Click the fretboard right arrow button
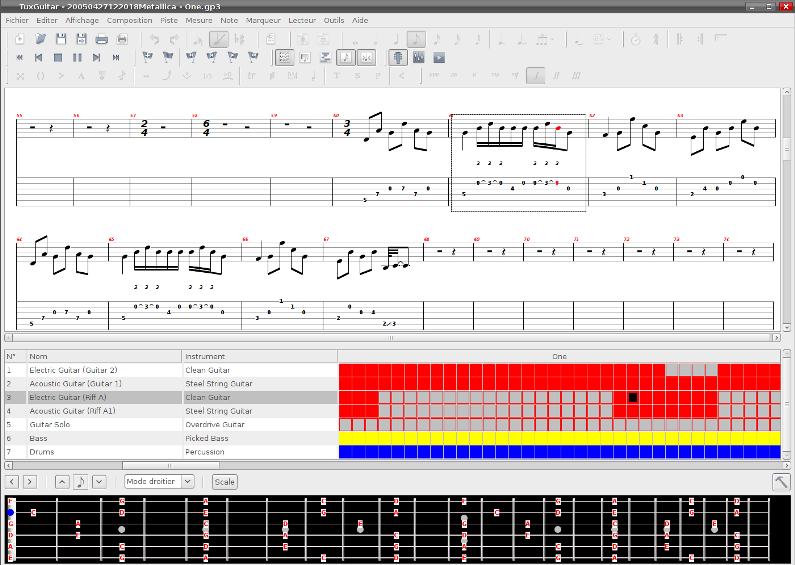Image resolution: width=795 pixels, height=565 pixels. point(30,482)
